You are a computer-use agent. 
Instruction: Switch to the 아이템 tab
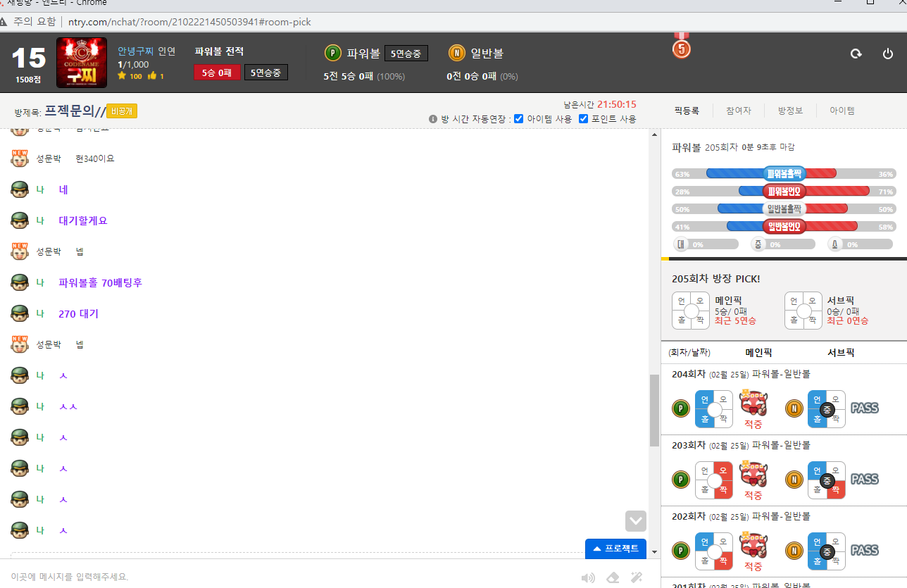point(842,111)
